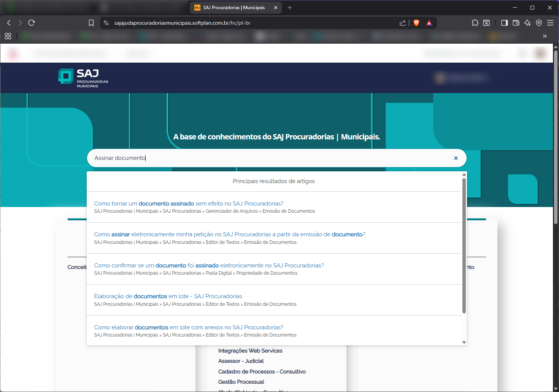This screenshot has width=559, height=392.
Task: Open "Elaboração de documentos em lote" article
Action: click(168, 296)
